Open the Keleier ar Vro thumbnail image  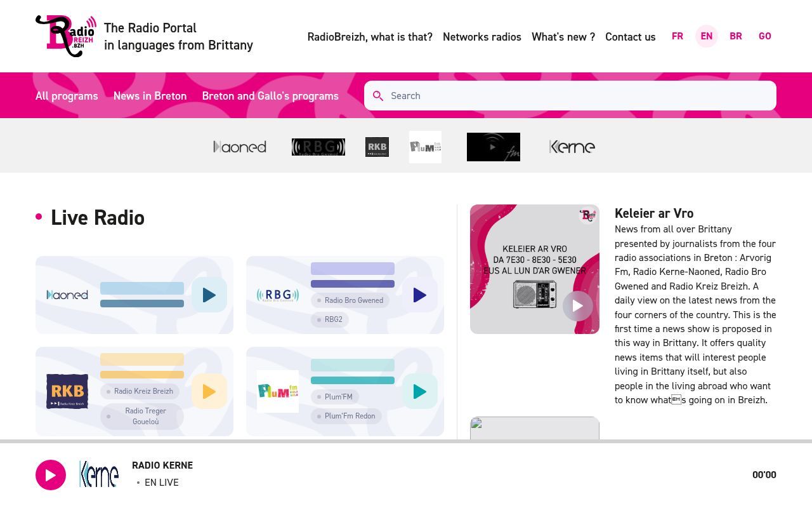pyautogui.click(x=535, y=269)
